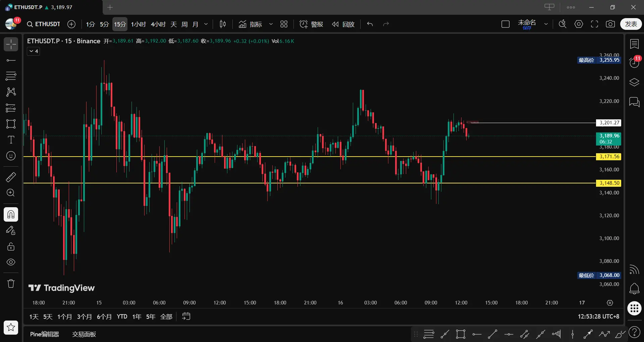Expand the favorite indicators dropdown

pos(271,24)
